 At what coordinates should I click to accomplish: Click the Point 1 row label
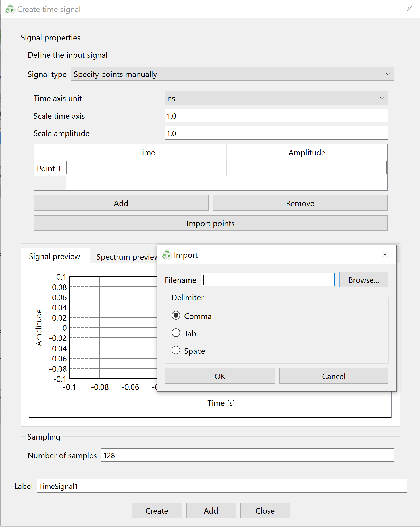click(49, 168)
